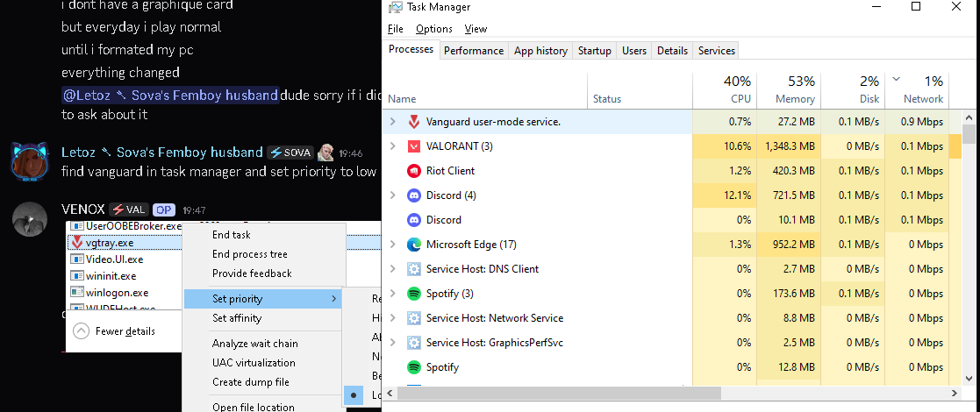Click the VENOX username in Discord
Screen dimensions: 980x412
point(83,210)
